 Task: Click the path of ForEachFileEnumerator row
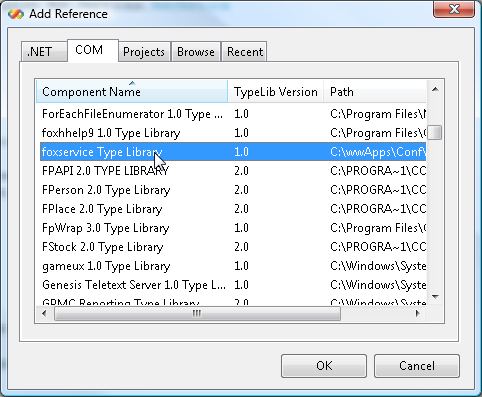click(x=378, y=114)
